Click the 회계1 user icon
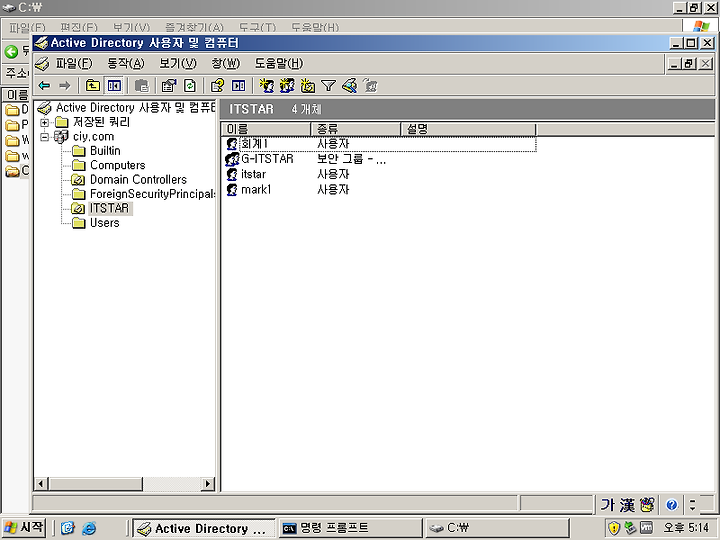 tap(232, 144)
